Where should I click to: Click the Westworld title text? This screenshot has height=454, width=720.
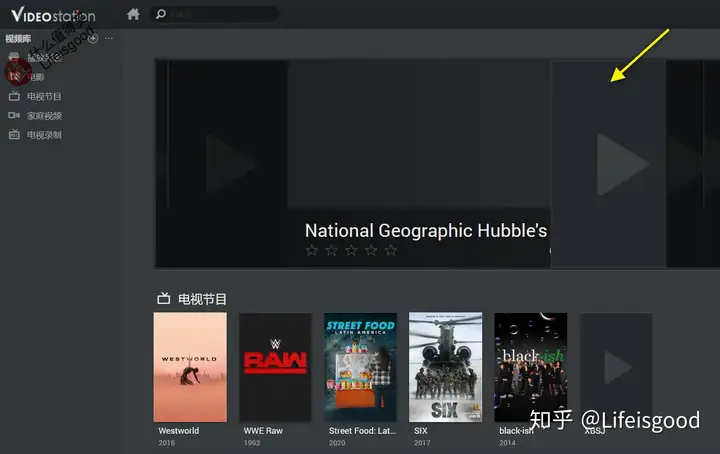pos(179,431)
